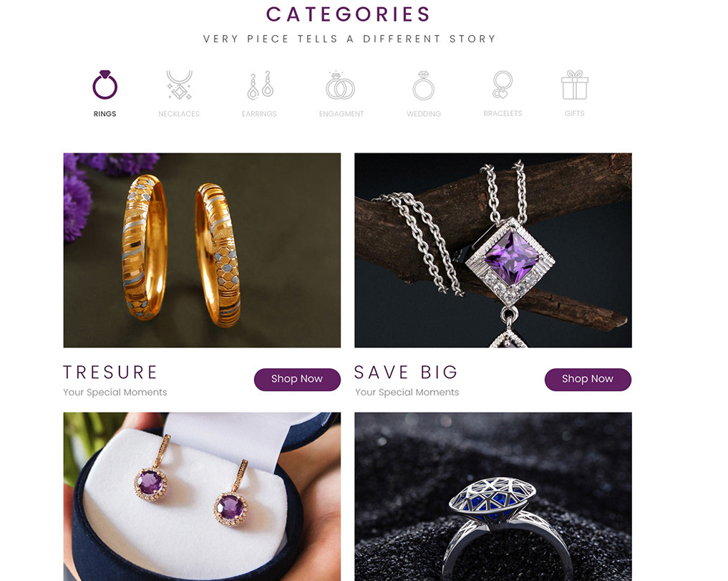Screen dimensions: 728x581
Task: View the amethyst earrings box image
Action: coord(202,496)
